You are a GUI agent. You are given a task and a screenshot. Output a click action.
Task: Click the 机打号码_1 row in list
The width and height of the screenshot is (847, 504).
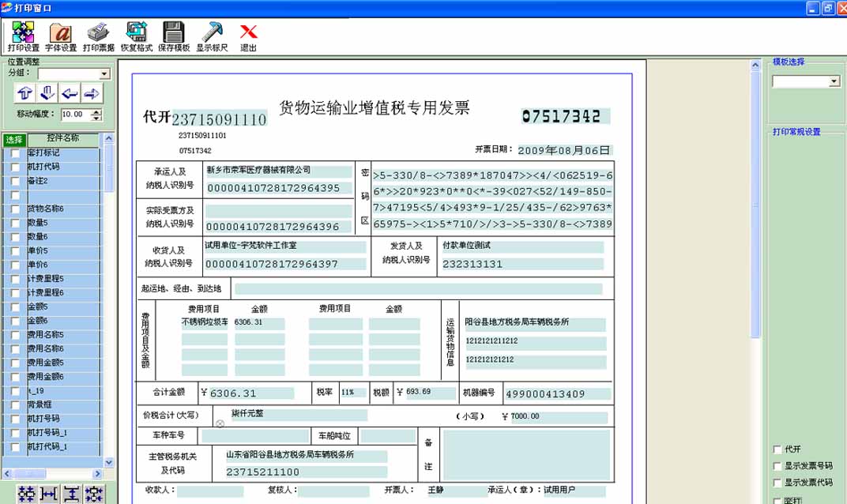(x=63, y=433)
